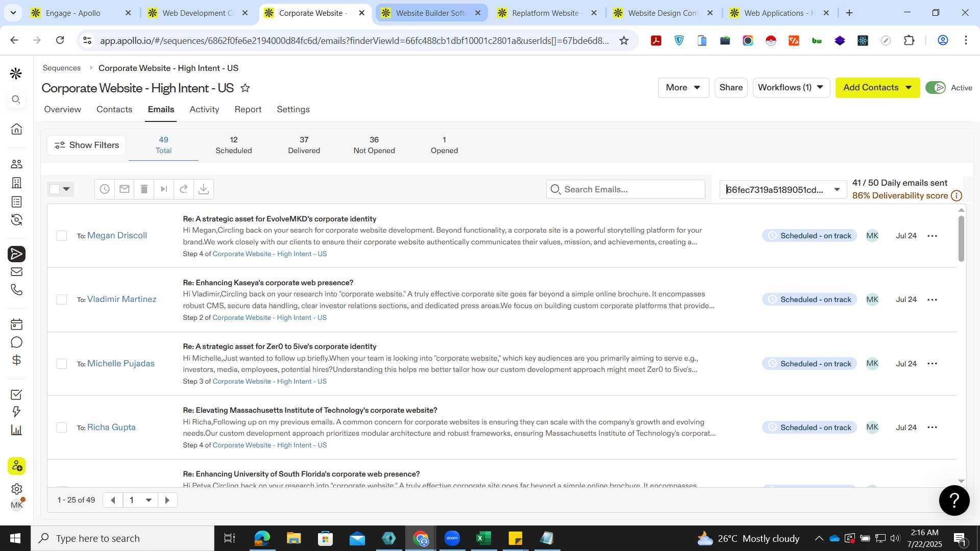
Task: Open the Conversations chat bubble icon
Action: pyautogui.click(x=16, y=342)
